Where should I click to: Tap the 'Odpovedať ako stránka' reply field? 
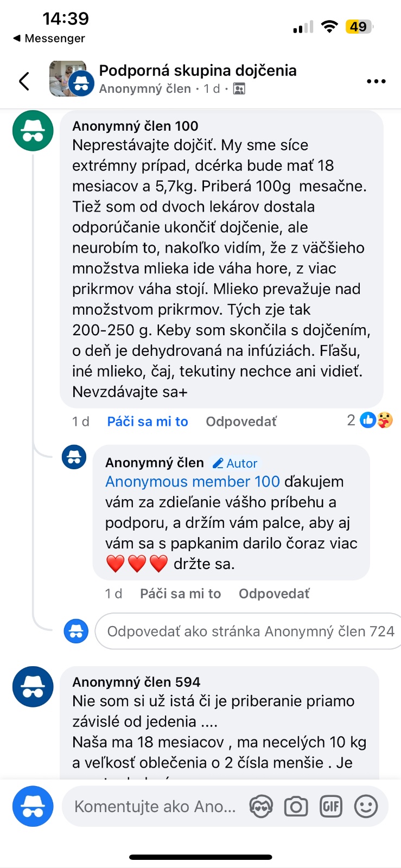tap(250, 631)
